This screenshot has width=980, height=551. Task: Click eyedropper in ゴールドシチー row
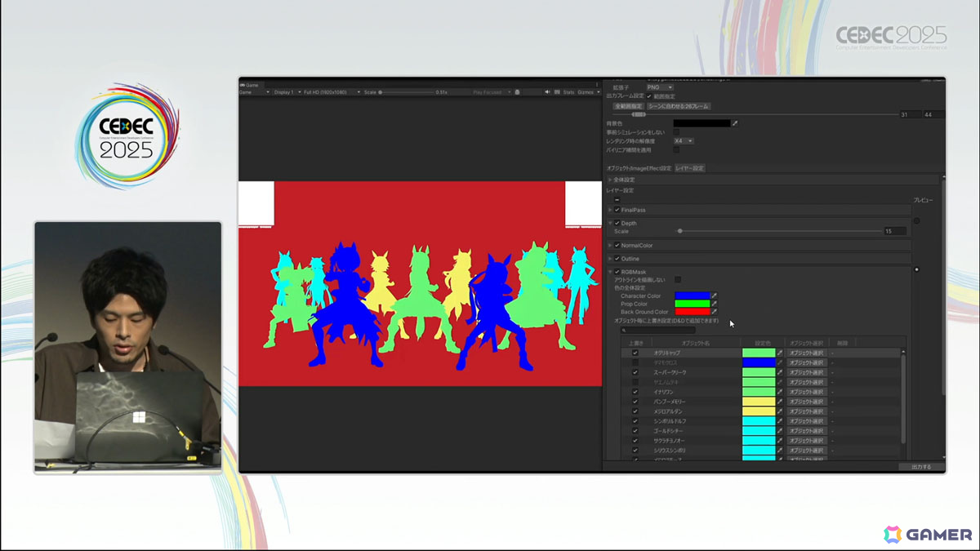click(x=780, y=431)
